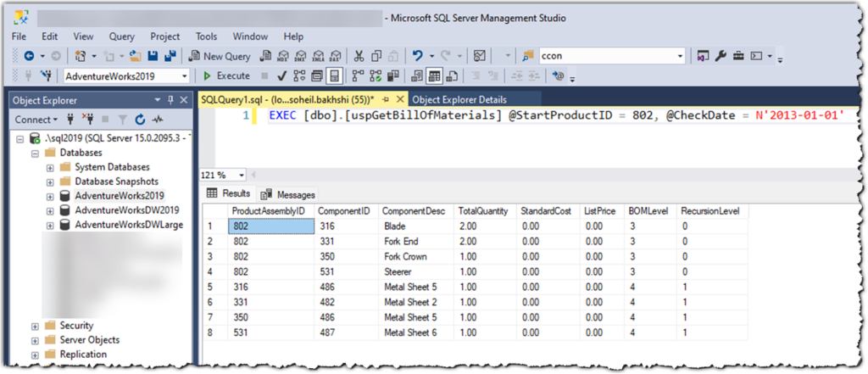Click Specify Values for Template Parameters icon

[559, 75]
